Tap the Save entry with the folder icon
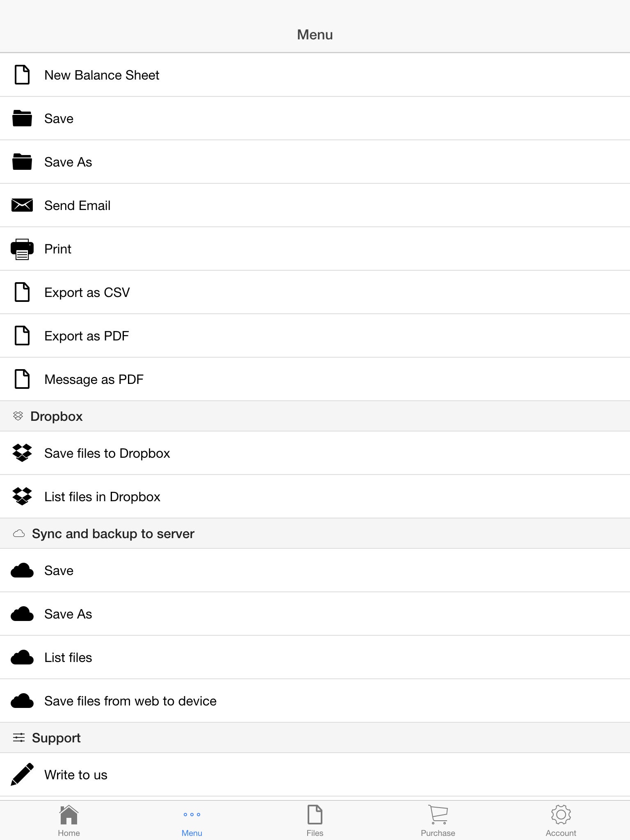Image resolution: width=630 pixels, height=840 pixels. click(x=315, y=118)
